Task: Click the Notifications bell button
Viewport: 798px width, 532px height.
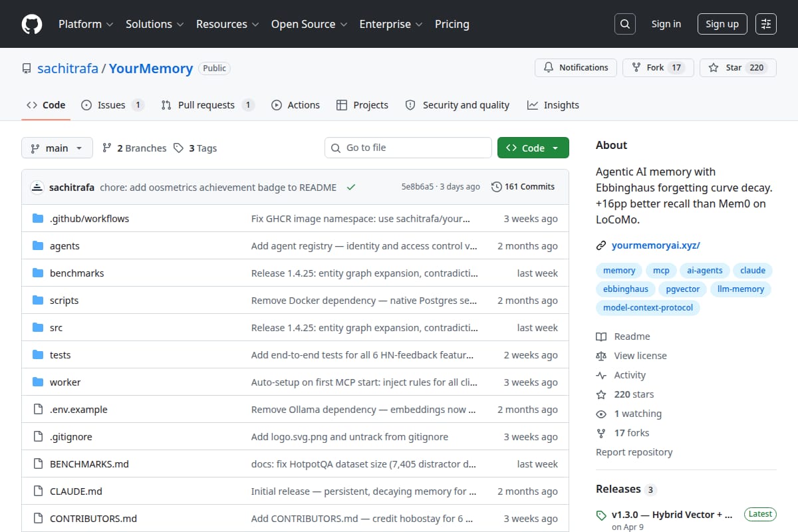Action: click(x=576, y=68)
